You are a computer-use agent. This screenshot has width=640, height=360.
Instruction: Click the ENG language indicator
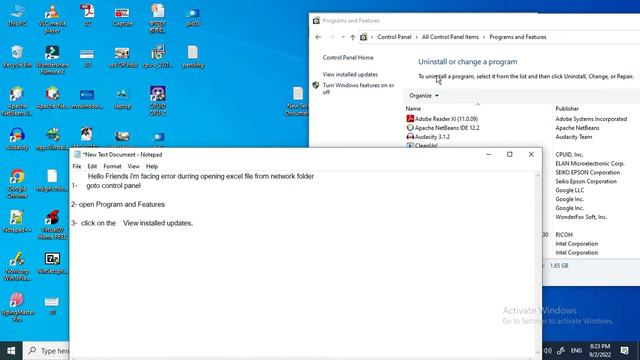tap(576, 351)
